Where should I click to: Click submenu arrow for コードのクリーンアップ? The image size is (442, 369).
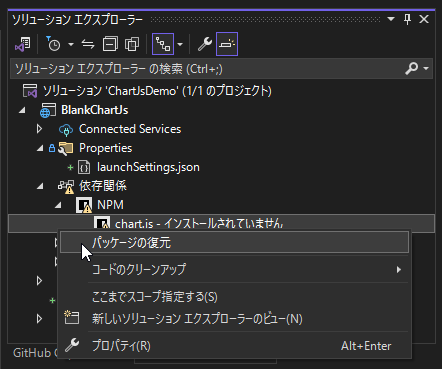point(399,269)
